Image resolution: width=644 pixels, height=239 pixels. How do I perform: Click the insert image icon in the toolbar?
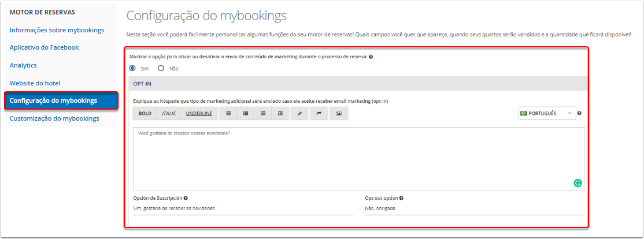(x=339, y=114)
